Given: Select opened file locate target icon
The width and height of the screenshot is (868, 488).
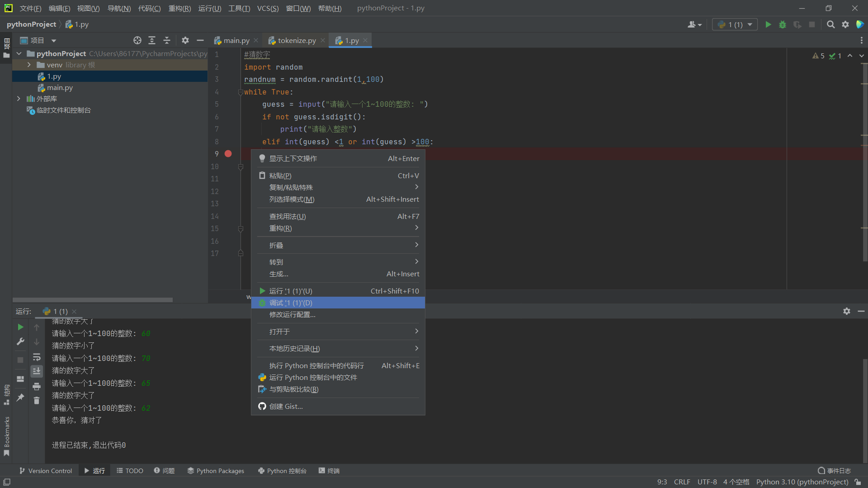Looking at the screenshot, I should [x=137, y=40].
